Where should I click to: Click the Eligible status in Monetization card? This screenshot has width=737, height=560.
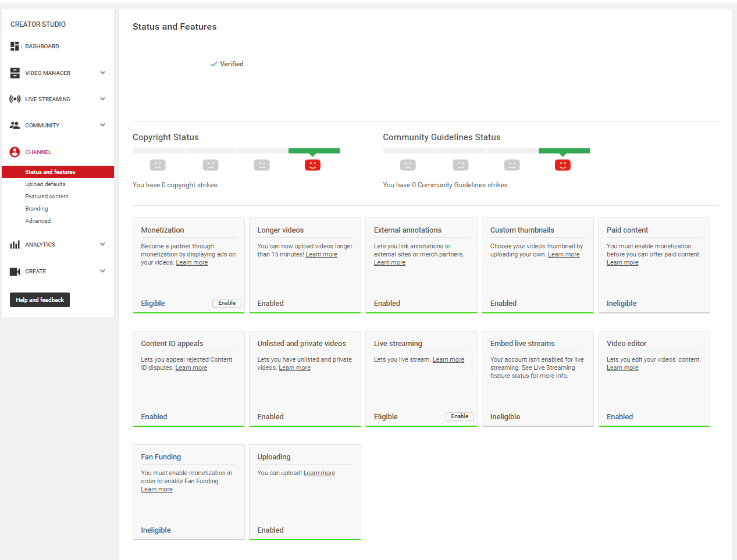point(153,304)
